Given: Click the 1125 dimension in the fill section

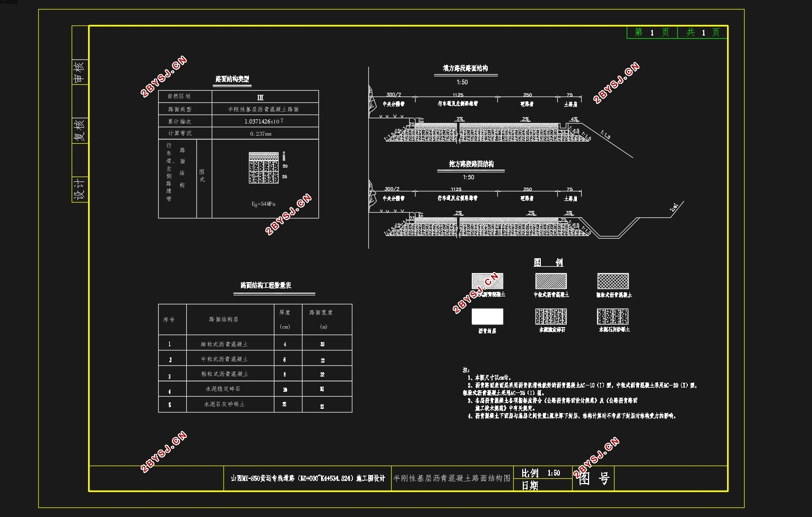Looking at the screenshot, I should click(x=457, y=95).
